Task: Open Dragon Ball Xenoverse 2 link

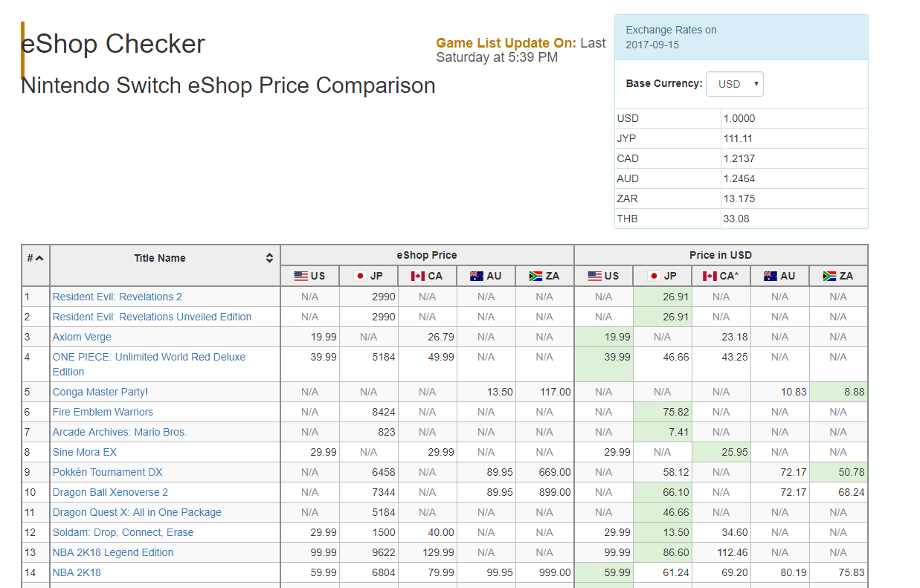Action: pyautogui.click(x=110, y=492)
